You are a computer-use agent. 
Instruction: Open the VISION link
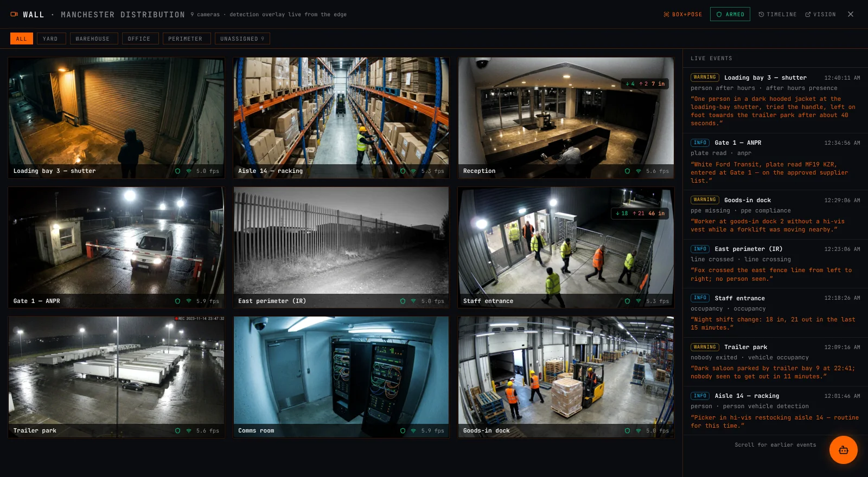(820, 15)
